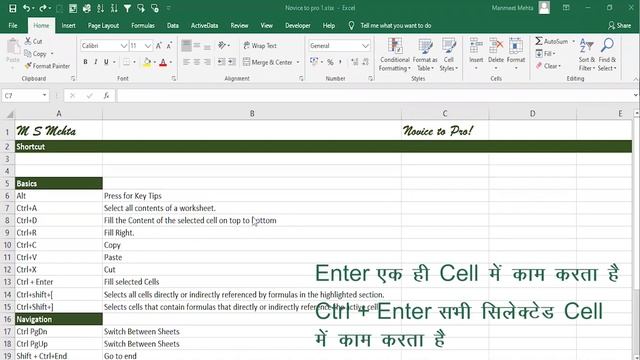Click the Share button
640x360 pixels.
point(619,25)
